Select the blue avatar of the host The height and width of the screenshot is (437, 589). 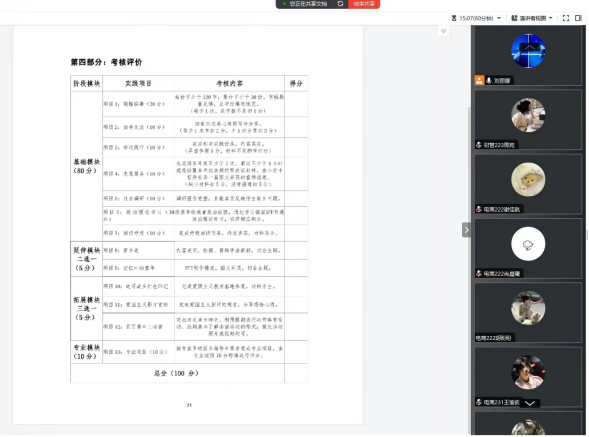(528, 51)
